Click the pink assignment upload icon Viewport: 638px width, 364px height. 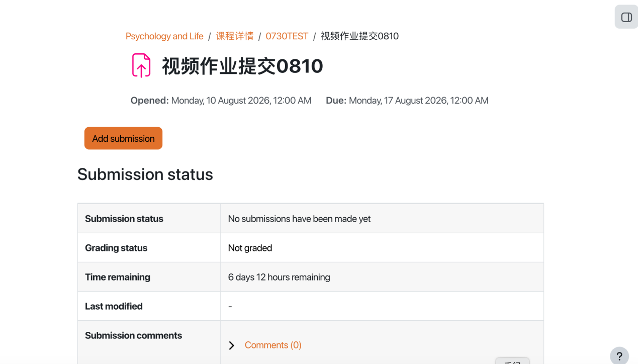tap(141, 65)
